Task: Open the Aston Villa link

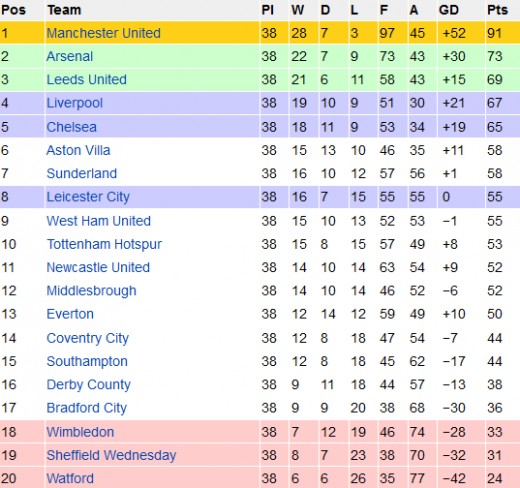Action: [78, 150]
